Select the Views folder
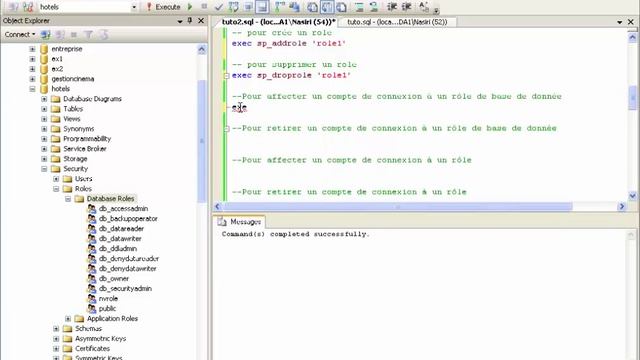 click(72, 119)
